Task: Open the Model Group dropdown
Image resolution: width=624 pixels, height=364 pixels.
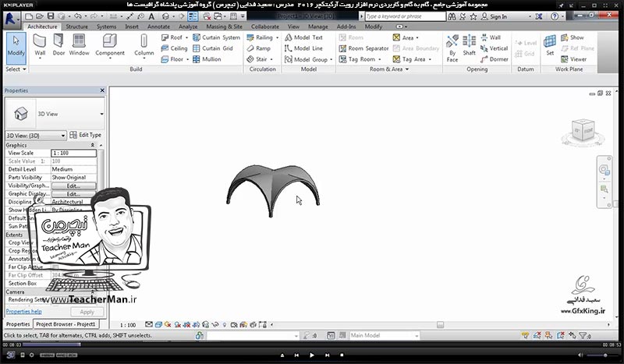Action: 331,59
